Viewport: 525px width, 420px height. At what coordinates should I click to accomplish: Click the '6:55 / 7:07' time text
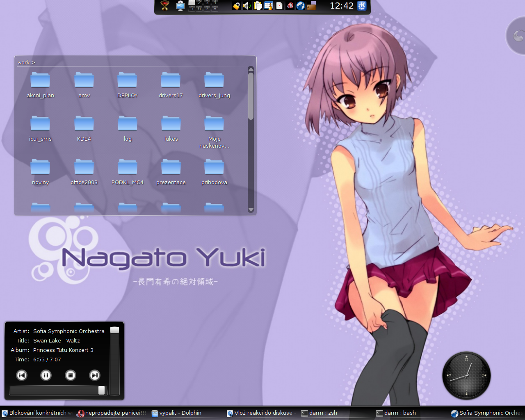(x=47, y=359)
